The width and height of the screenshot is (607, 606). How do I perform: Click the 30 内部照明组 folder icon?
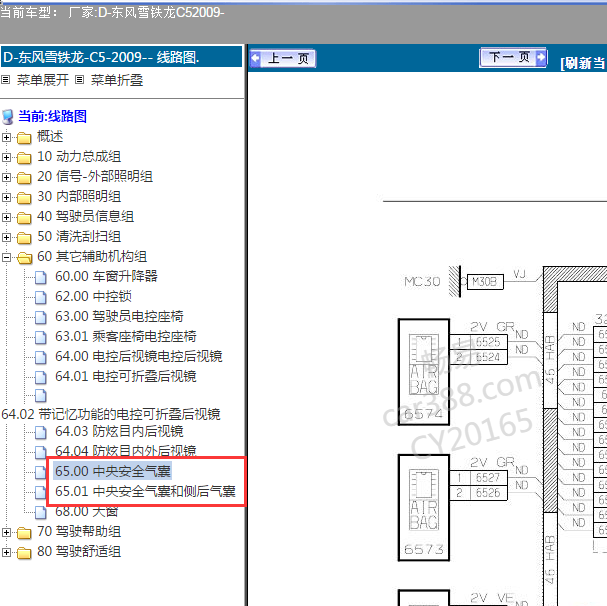(24, 197)
